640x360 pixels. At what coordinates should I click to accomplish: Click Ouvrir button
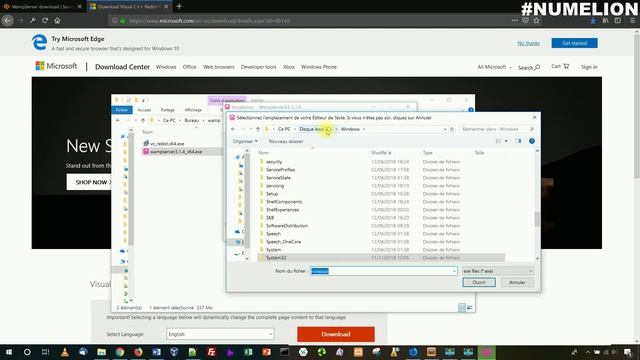click(x=479, y=282)
